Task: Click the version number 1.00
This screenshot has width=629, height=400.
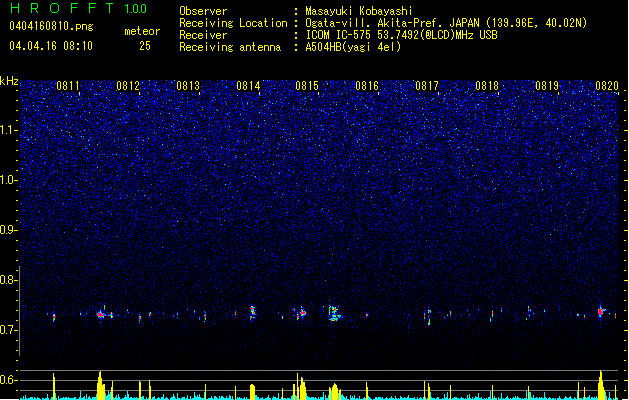Action: [136, 9]
